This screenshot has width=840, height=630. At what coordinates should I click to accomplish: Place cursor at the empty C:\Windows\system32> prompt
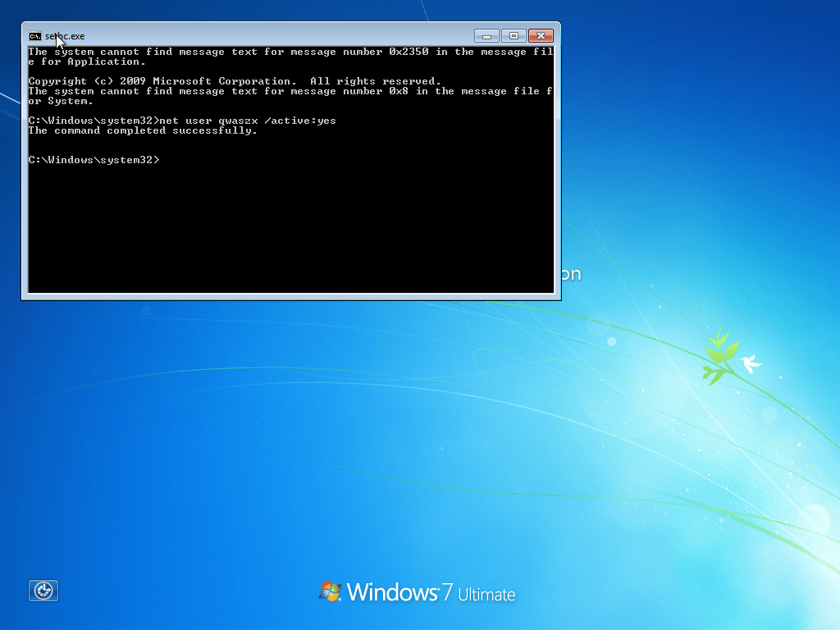[94, 160]
